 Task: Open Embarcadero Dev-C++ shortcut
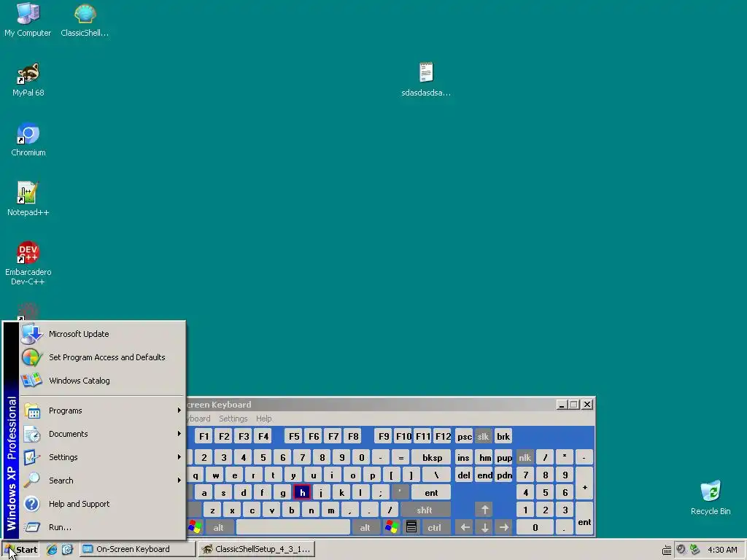(28, 264)
